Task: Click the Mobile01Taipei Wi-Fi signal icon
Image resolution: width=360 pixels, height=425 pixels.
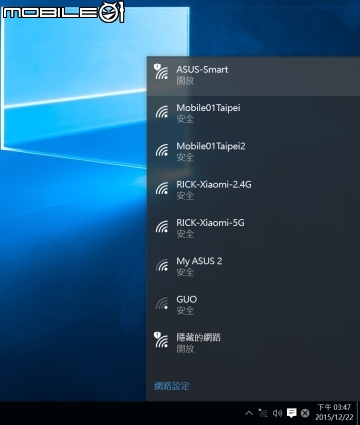Action: point(162,112)
